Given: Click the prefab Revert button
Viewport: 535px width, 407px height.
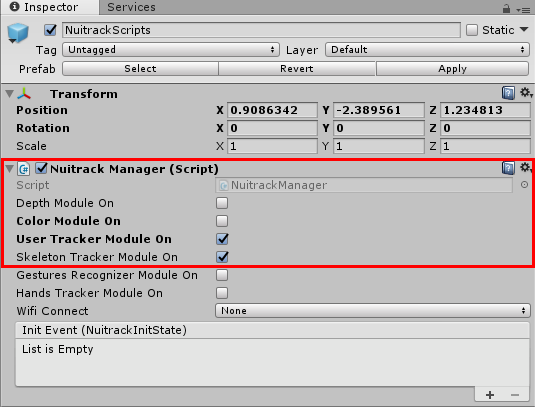Looking at the screenshot, I should pos(297,69).
